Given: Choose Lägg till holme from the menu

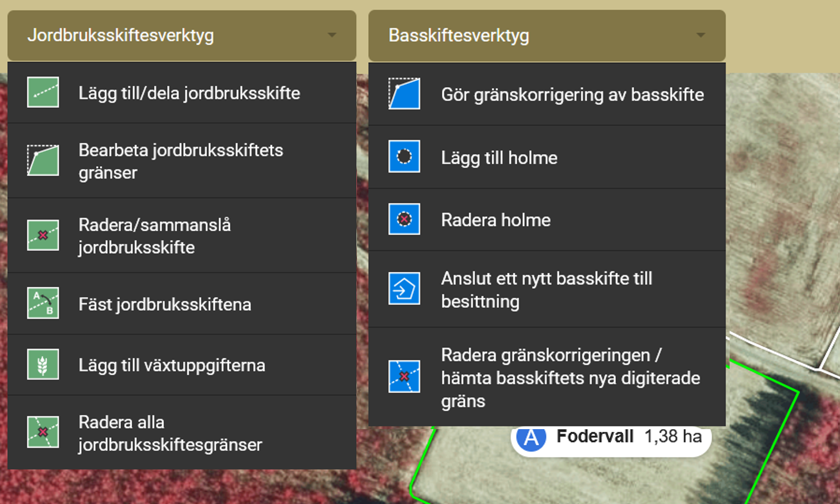Looking at the screenshot, I should tap(499, 157).
